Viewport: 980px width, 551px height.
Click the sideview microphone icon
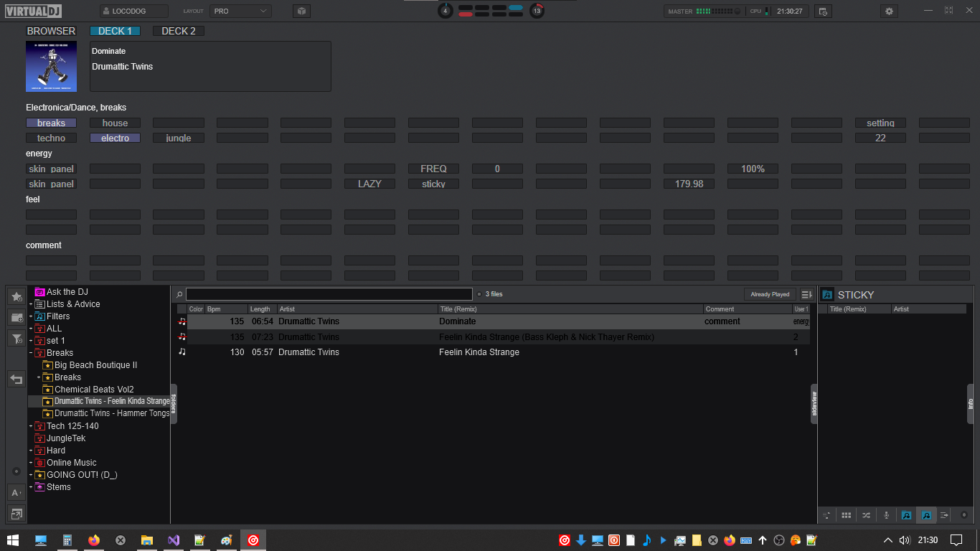point(886,515)
